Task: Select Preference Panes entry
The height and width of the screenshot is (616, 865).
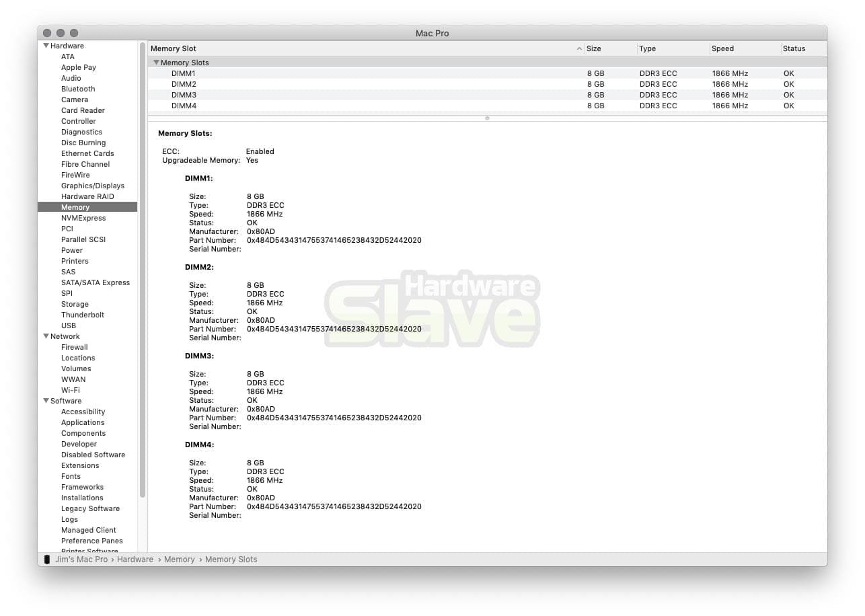Action: click(x=92, y=541)
